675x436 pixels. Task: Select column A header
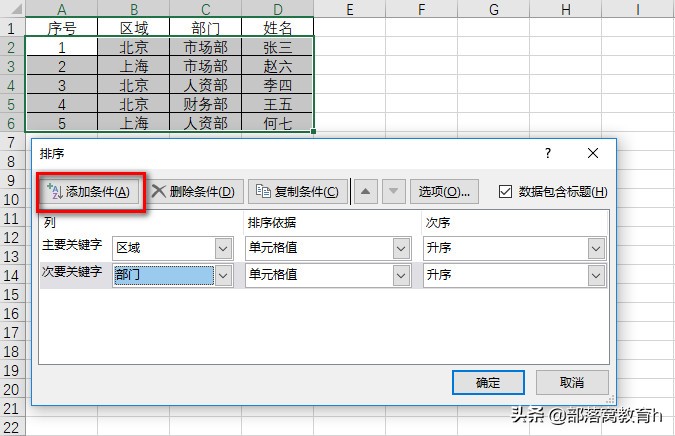[62, 9]
